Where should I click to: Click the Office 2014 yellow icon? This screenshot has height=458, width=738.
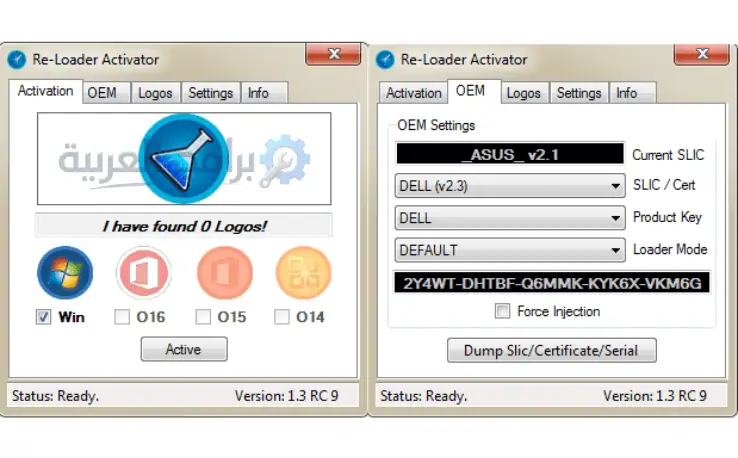point(304,273)
